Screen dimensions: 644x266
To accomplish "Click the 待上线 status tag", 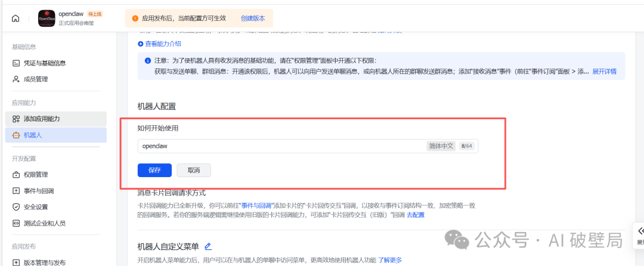I will (95, 14).
